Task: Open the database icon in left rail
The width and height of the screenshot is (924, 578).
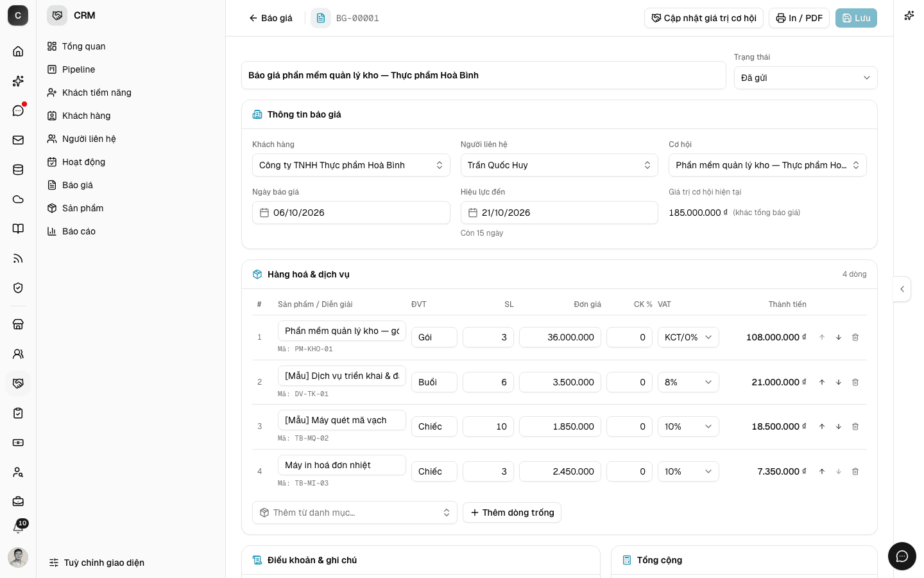Action: 18,170
